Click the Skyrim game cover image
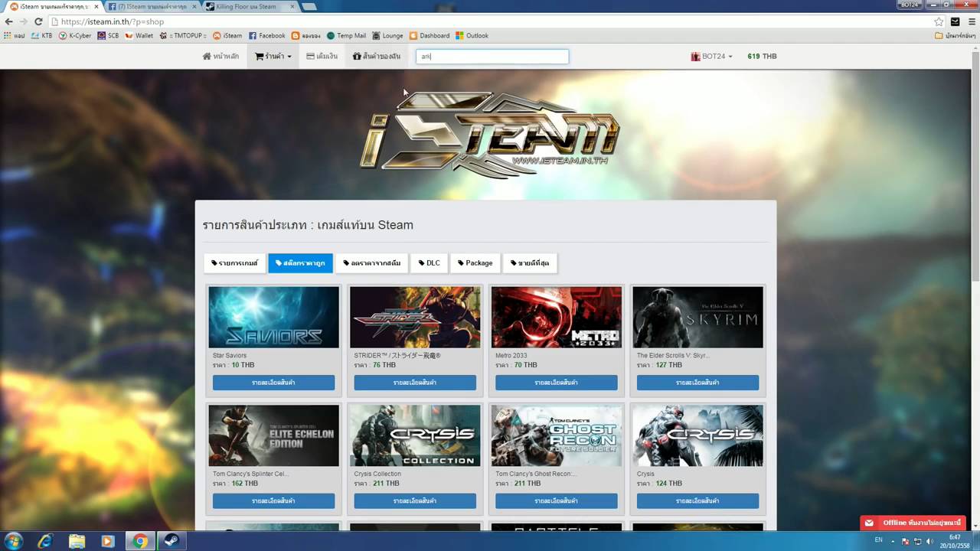The width and height of the screenshot is (980, 551). (x=698, y=318)
